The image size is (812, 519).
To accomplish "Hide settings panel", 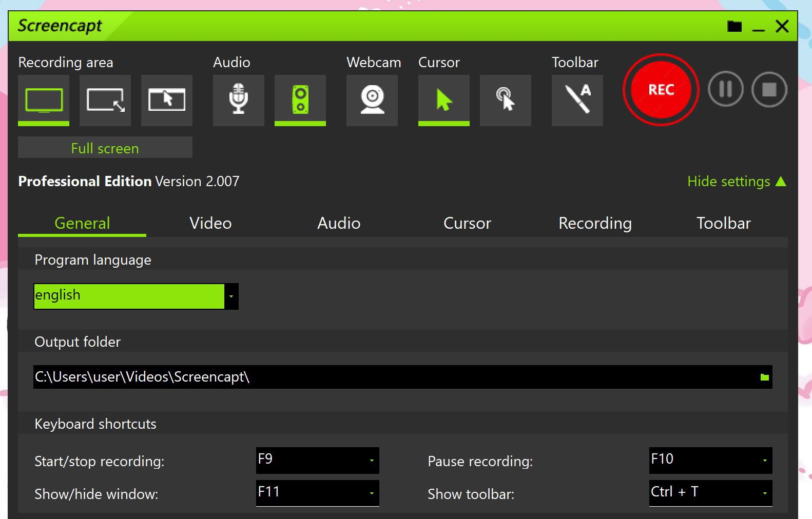I will coord(737,181).
